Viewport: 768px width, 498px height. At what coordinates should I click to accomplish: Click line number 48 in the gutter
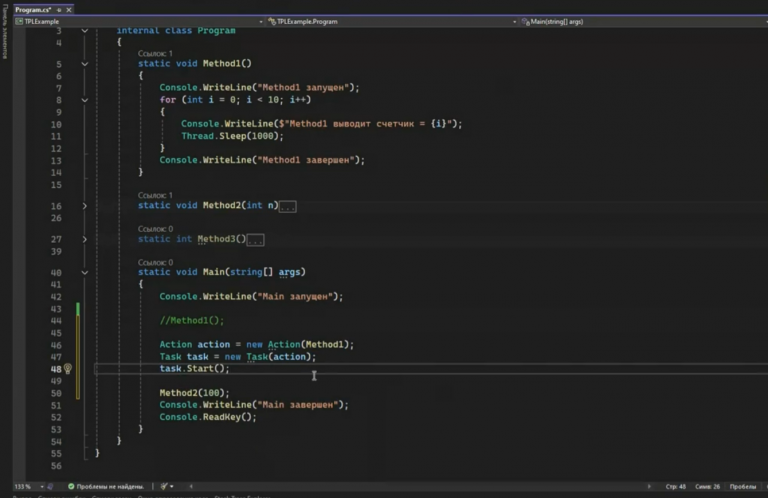point(56,369)
